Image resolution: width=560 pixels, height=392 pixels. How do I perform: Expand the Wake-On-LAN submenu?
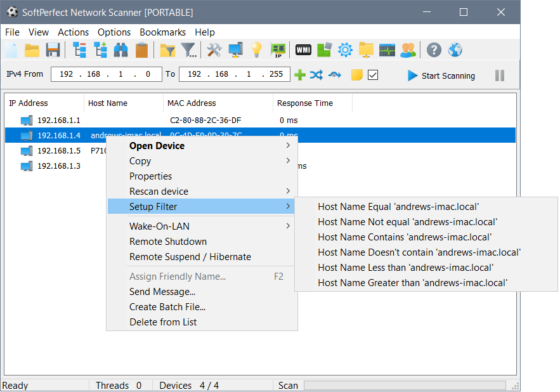click(202, 226)
